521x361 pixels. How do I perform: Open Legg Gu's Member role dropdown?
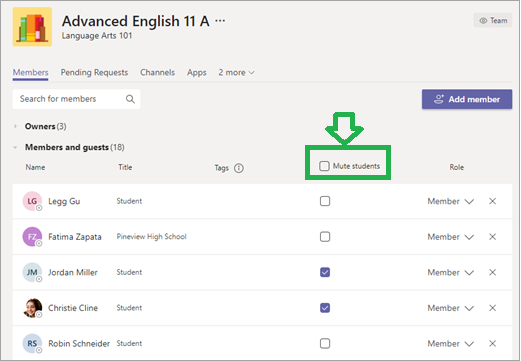pos(451,201)
